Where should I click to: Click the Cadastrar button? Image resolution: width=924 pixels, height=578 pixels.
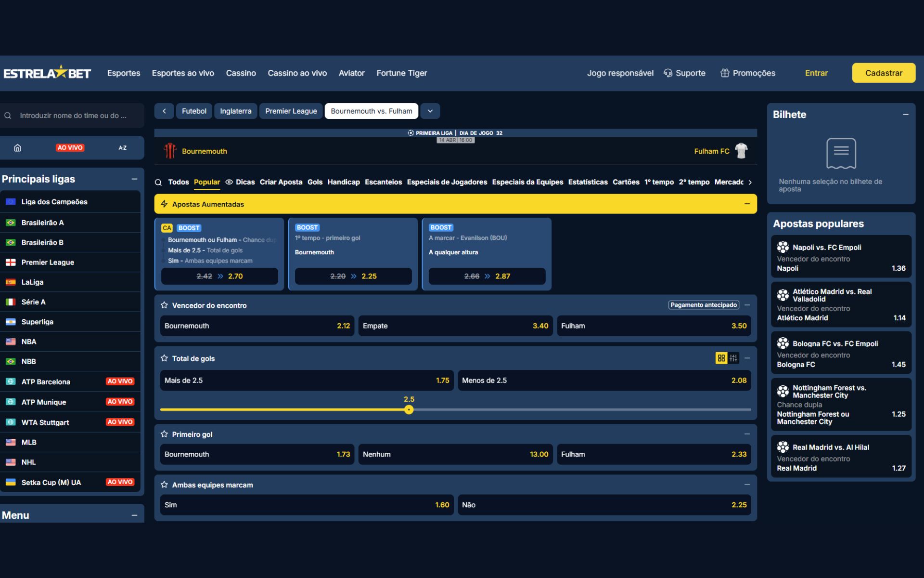(x=884, y=73)
